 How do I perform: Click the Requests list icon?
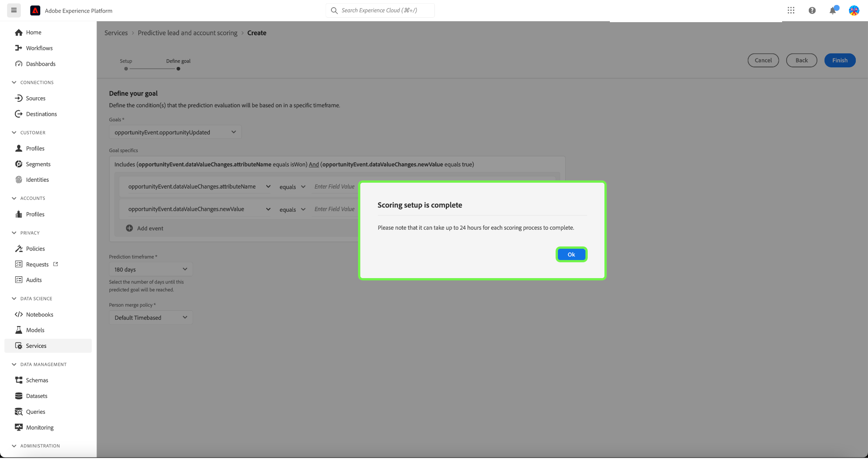click(x=19, y=264)
